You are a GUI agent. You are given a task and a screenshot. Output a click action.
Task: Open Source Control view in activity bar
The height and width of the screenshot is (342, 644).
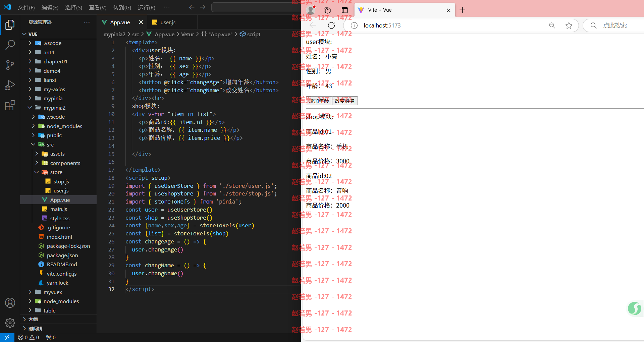point(10,65)
